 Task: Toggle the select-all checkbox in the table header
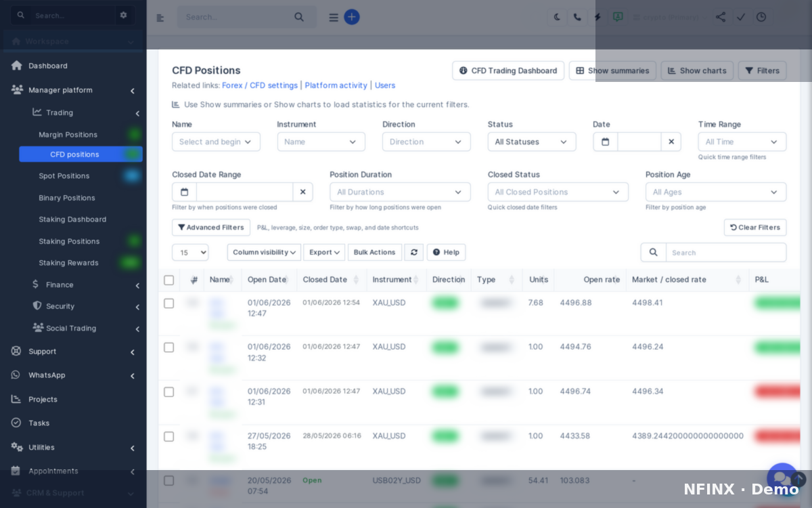168,280
